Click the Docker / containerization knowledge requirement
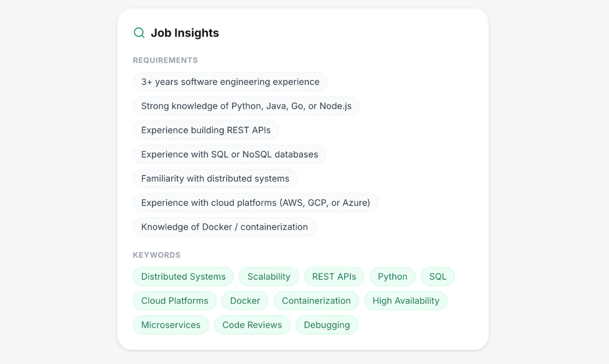The image size is (609, 364). pyautogui.click(x=224, y=227)
